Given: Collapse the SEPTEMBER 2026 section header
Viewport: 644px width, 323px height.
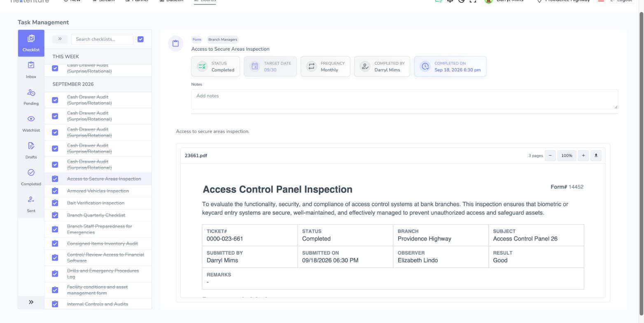Looking at the screenshot, I should [x=98, y=84].
